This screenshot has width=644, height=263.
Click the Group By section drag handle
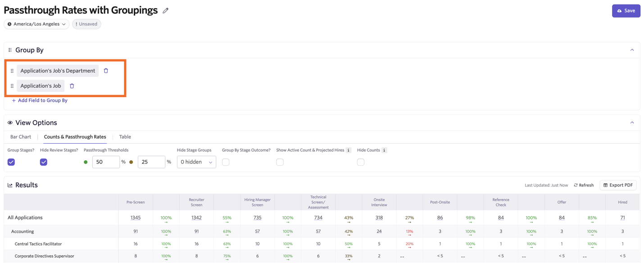click(x=10, y=50)
